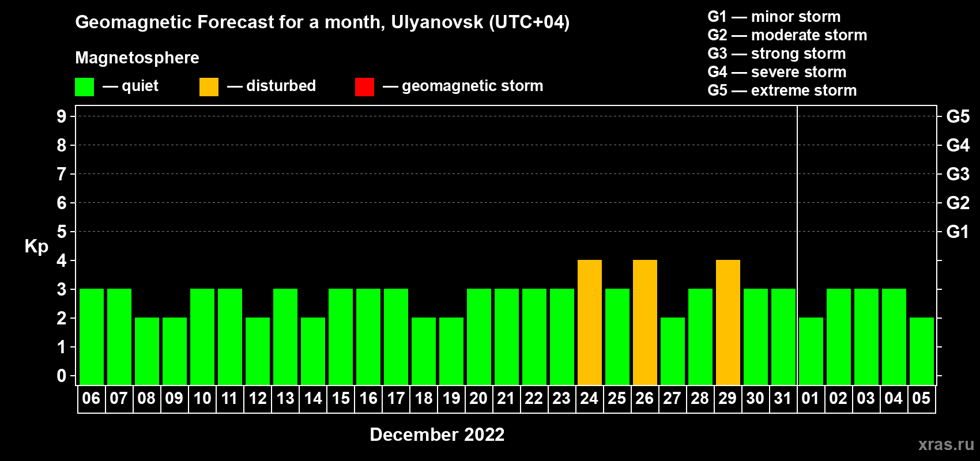Click the January date label 03
Image resolution: width=980 pixels, height=461 pixels.
866,398
